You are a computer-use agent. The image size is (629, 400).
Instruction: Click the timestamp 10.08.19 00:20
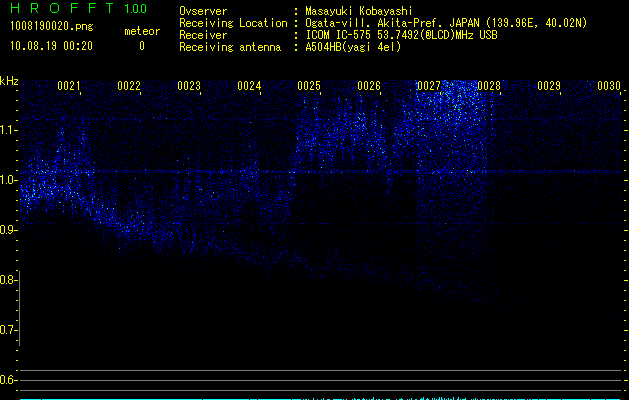[x=51, y=46]
